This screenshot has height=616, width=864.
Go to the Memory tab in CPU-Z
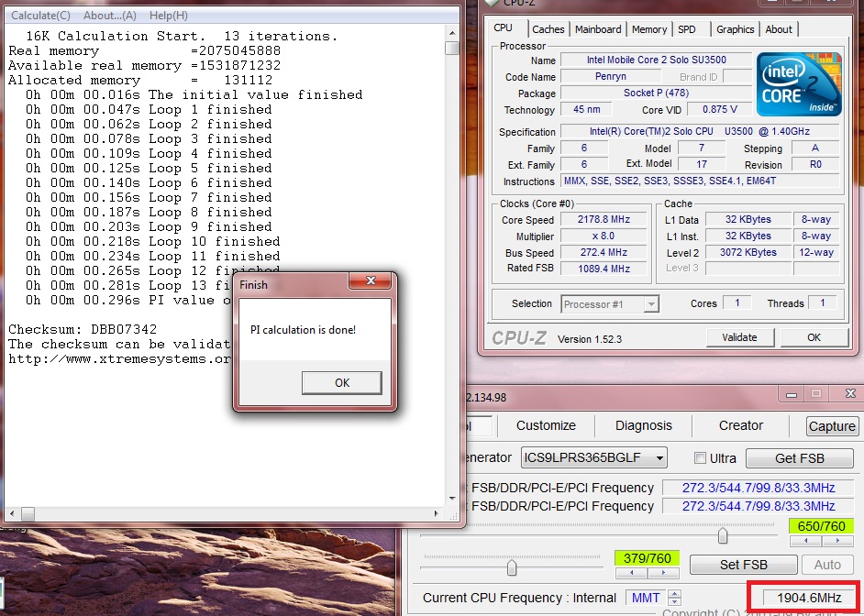coord(649,29)
